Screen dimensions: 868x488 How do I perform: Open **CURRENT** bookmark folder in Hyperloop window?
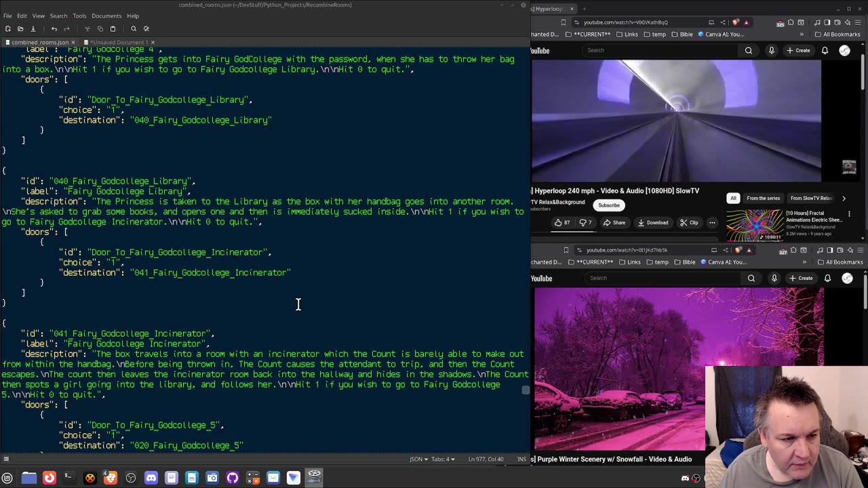(x=588, y=35)
